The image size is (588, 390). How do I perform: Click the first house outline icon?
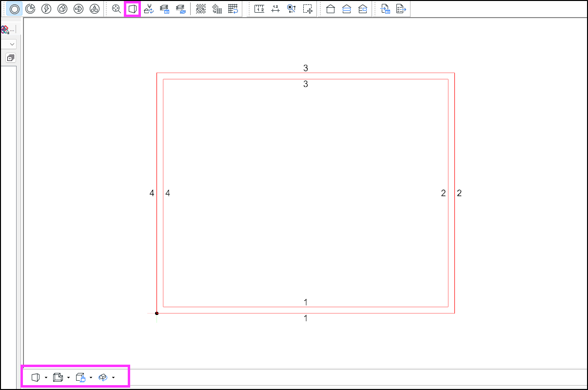pyautogui.click(x=331, y=9)
